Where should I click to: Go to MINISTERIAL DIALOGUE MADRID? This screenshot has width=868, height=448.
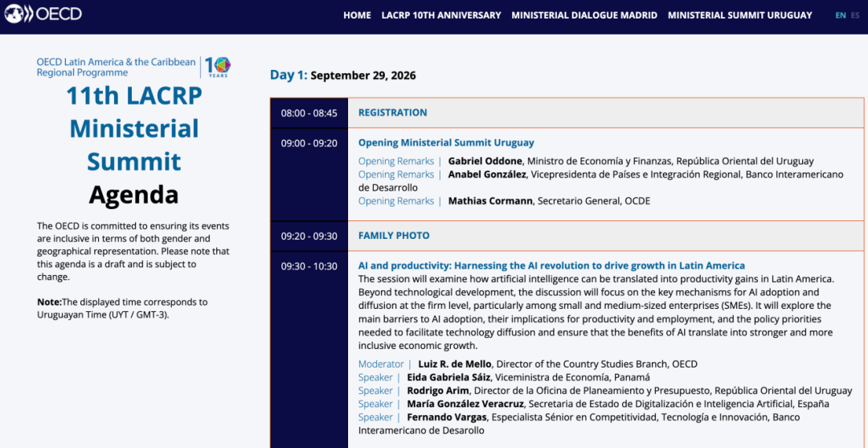584,15
